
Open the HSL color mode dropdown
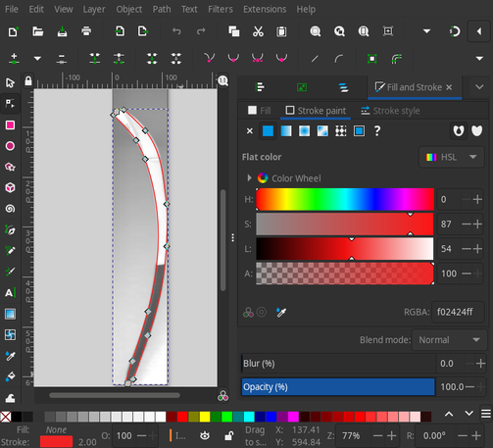point(452,157)
